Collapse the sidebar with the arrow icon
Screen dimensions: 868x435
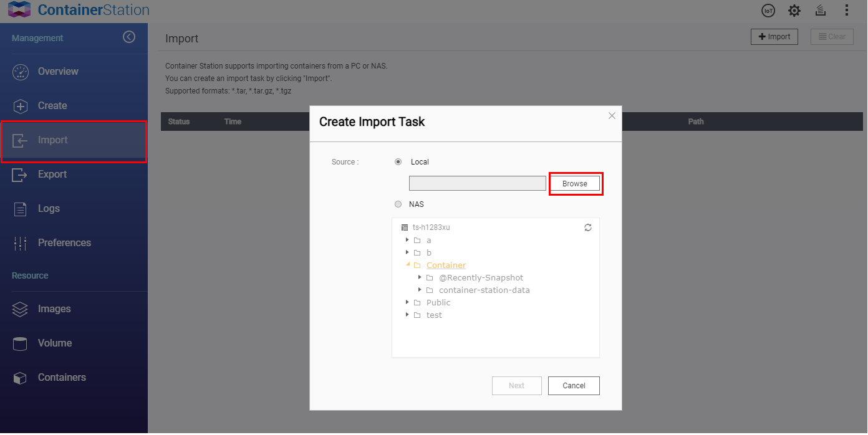[129, 37]
